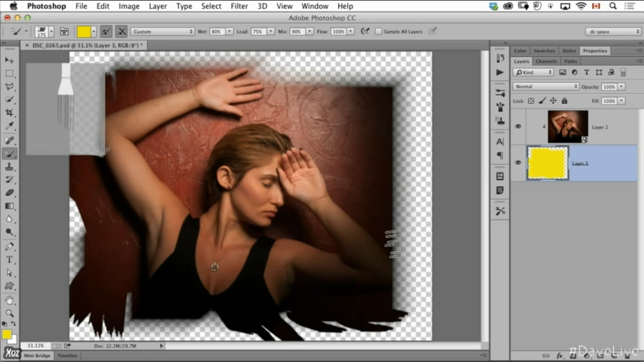Hide Layer 2 with eye icon
Image resolution: width=644 pixels, height=362 pixels.
[x=518, y=126]
